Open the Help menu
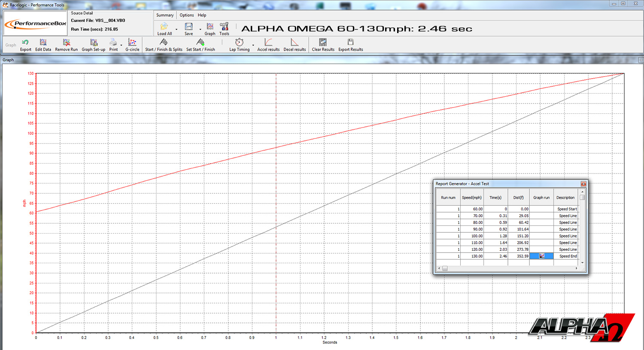 tap(202, 15)
